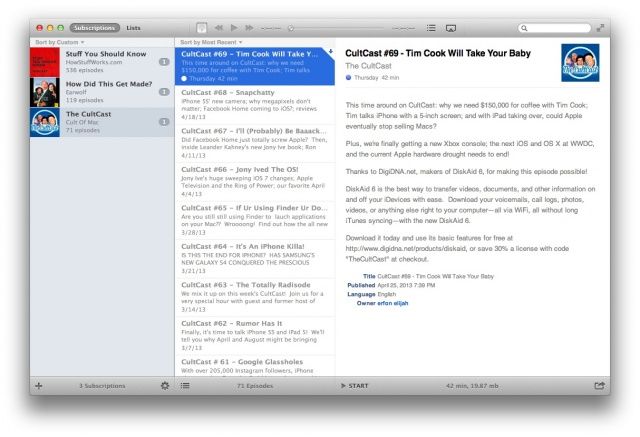640x437 pixels.
Task: Click the rewind playback button
Action: 219,28
